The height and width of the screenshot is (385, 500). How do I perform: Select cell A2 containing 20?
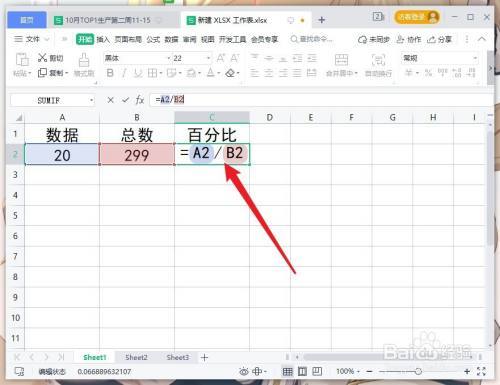62,154
